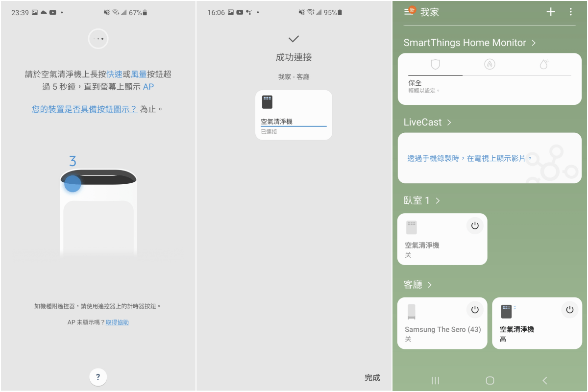
Task: Tap the blue button highlight on the purifier illustration
Action: [73, 183]
